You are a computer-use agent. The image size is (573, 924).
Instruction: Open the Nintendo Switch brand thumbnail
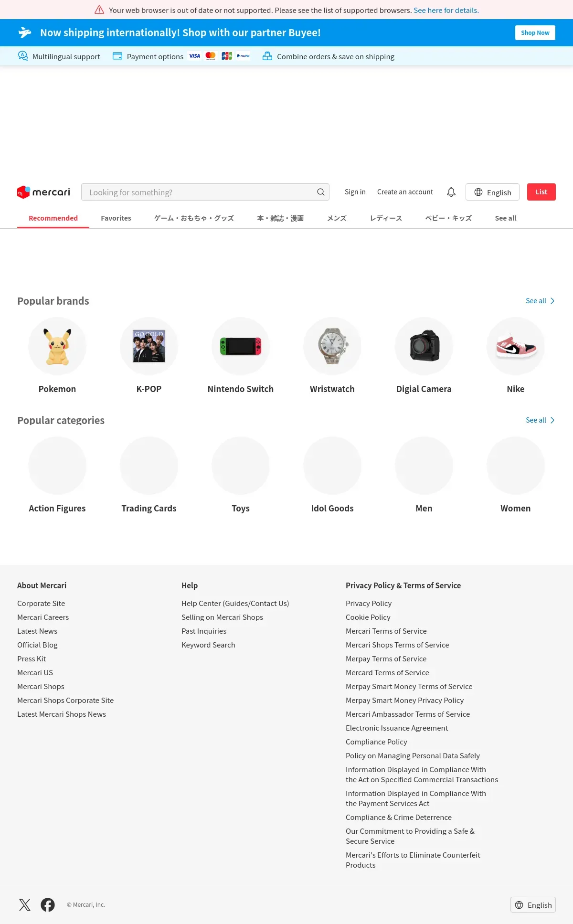[x=241, y=346]
